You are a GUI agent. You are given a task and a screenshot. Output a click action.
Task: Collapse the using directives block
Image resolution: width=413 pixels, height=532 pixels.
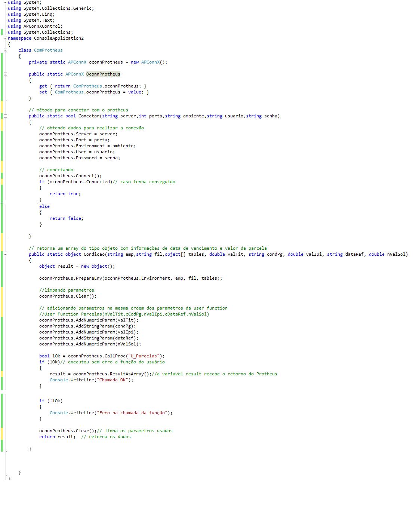coord(5,2)
